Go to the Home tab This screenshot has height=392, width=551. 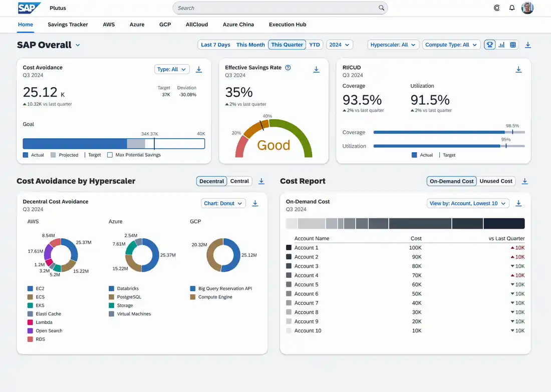pyautogui.click(x=26, y=25)
